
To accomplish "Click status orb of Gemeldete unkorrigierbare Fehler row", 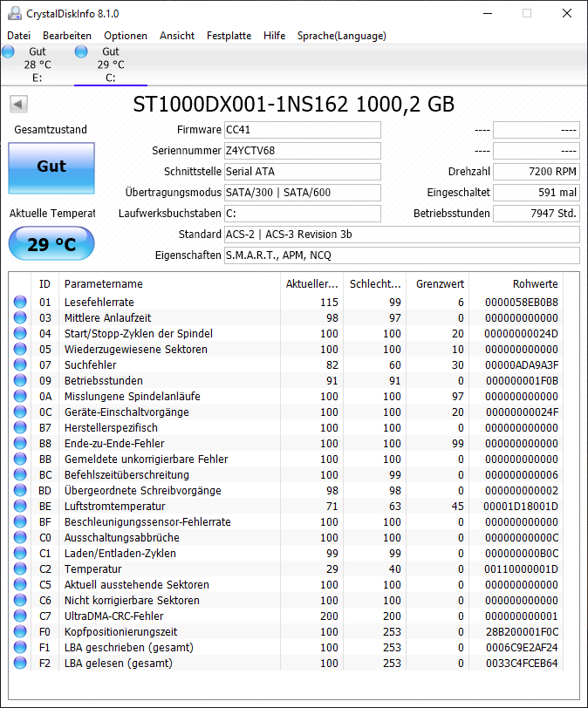I will (x=20, y=459).
